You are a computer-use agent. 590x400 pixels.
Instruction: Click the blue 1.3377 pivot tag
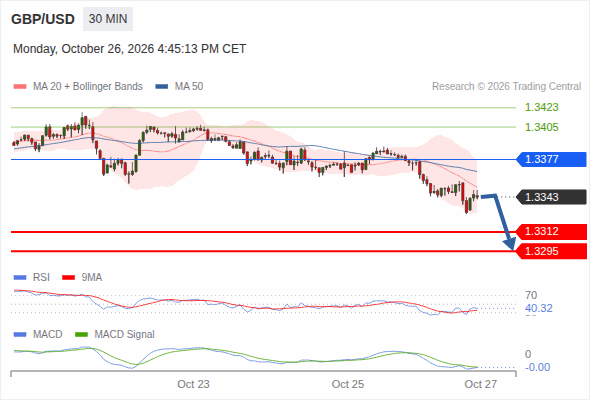(x=551, y=159)
